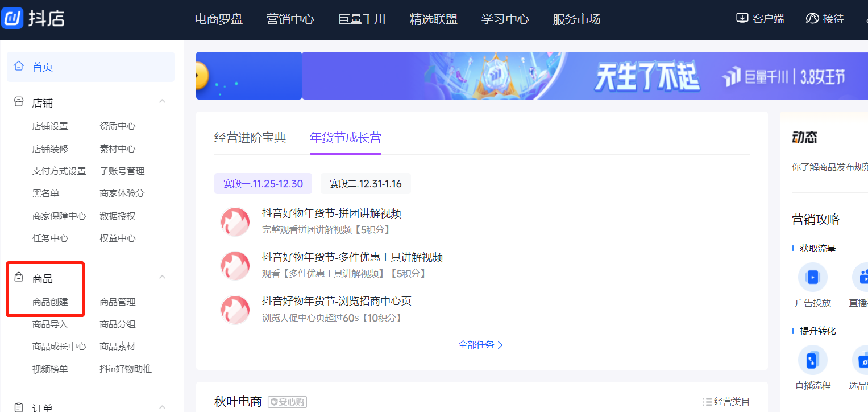Open 电商罗盘 in top navigation
Viewport: 868px width, 412px height.
click(x=219, y=19)
